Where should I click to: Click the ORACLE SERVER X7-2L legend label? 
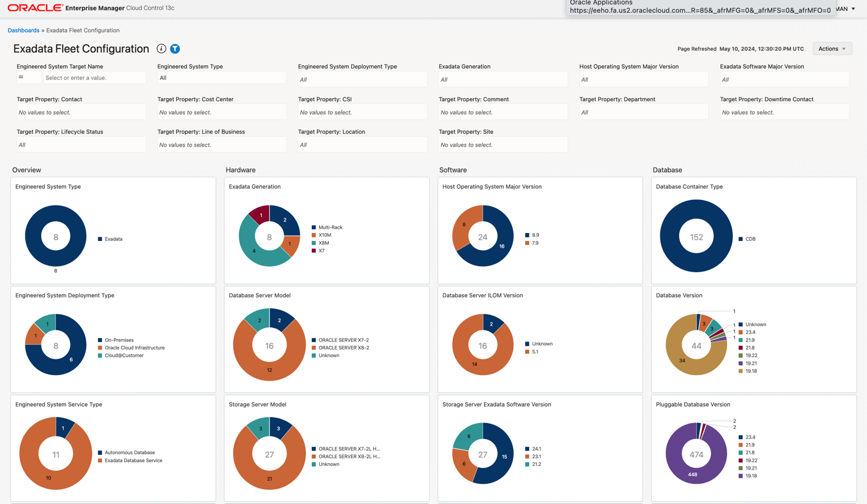(x=349, y=449)
